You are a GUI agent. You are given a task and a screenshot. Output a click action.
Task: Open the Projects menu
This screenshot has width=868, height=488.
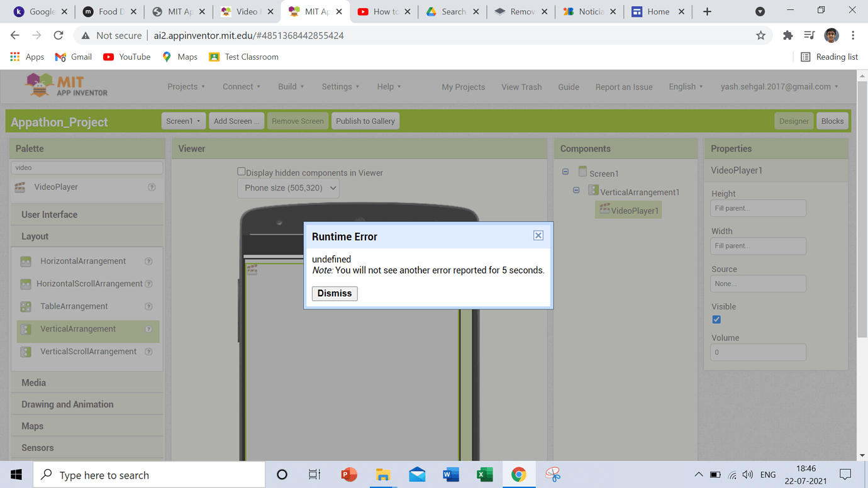186,87
